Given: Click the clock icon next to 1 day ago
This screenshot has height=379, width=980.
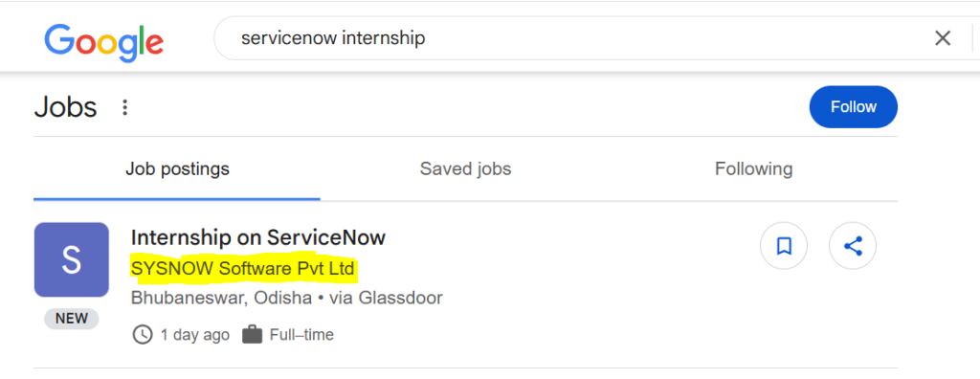Looking at the screenshot, I should pyautogui.click(x=143, y=335).
